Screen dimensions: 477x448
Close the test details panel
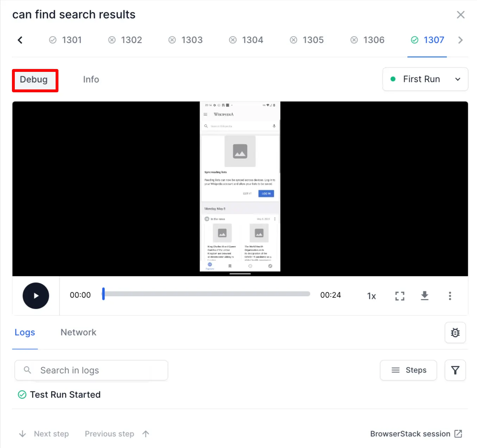pos(460,15)
